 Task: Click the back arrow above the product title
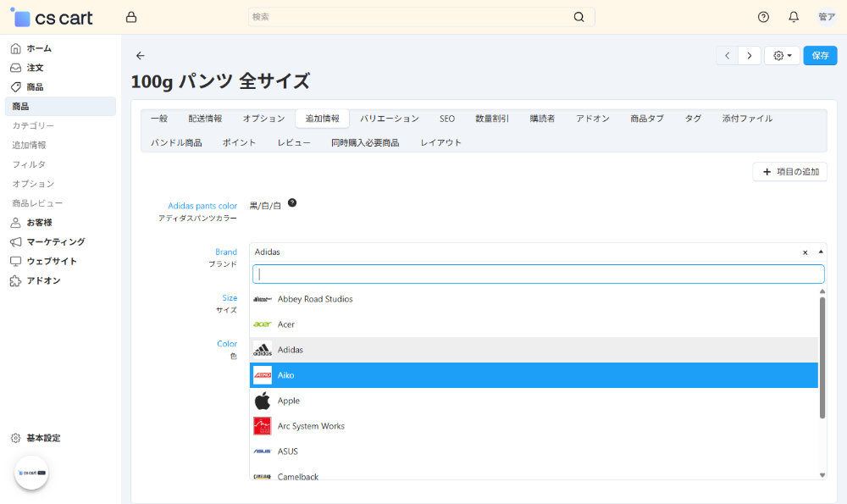140,55
